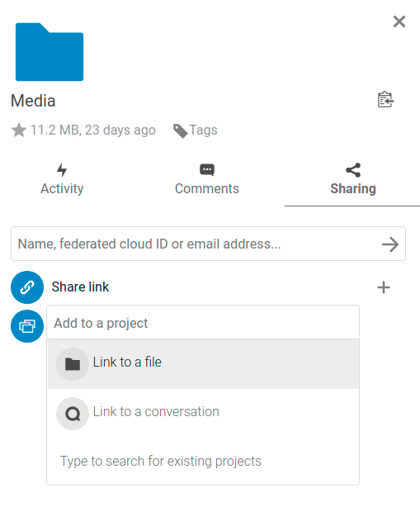This screenshot has height=507, width=420.
Task: Open the Tags label
Action: (203, 130)
